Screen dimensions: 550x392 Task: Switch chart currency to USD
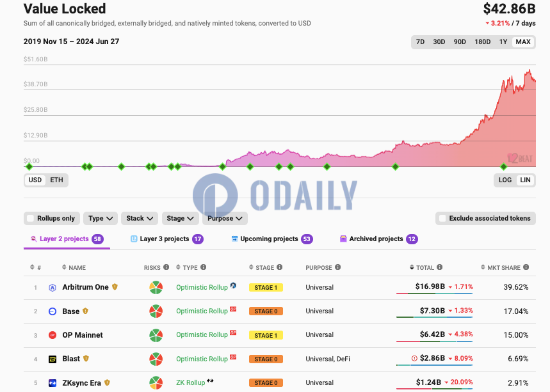coord(35,180)
